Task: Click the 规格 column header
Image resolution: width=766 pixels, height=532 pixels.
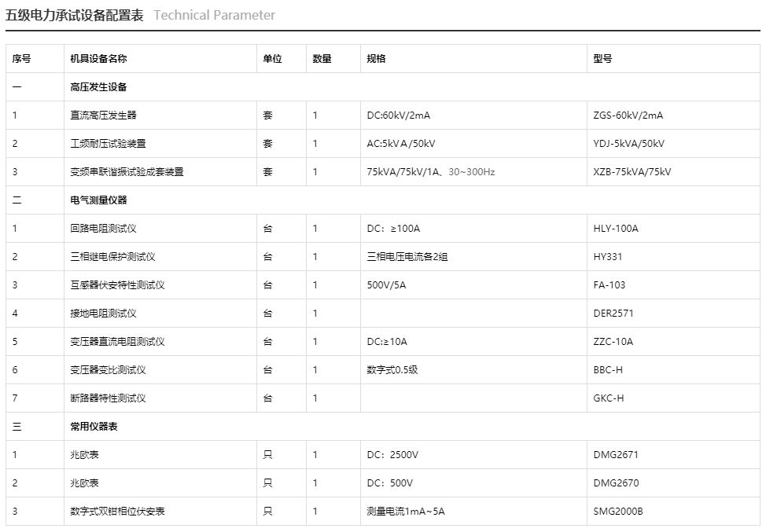Action: pos(372,58)
